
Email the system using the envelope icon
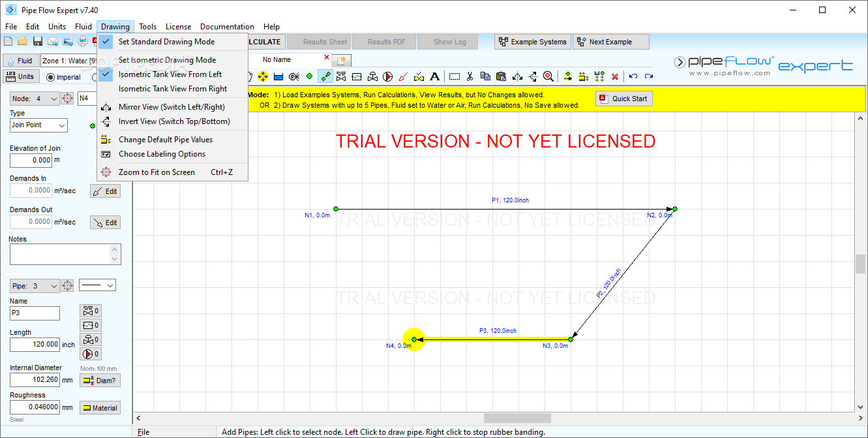point(53,42)
